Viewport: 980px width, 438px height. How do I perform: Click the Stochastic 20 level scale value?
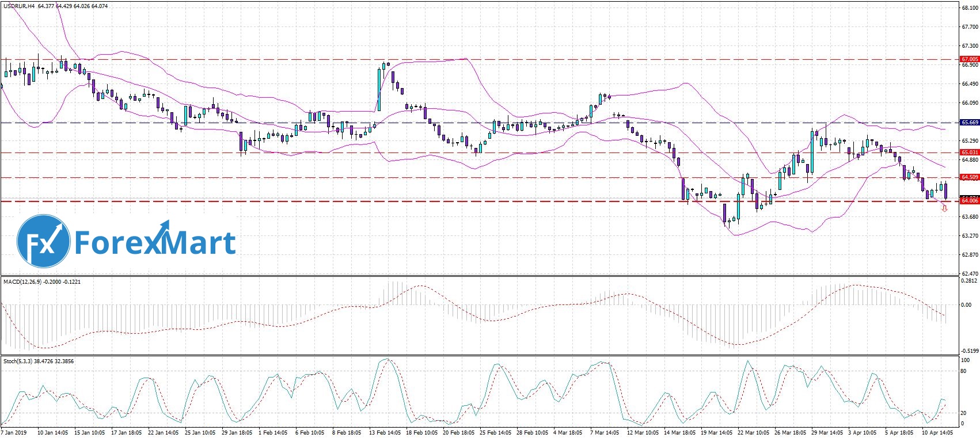click(x=964, y=413)
